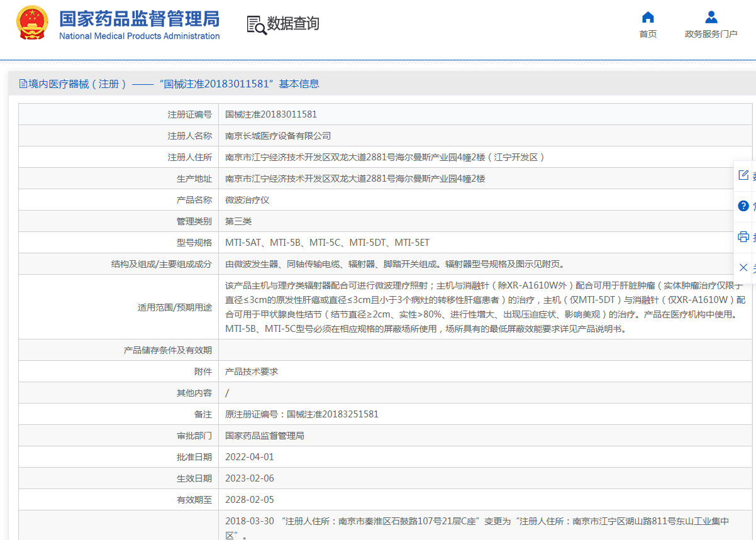Click the NMPA national emblem logo
The height and width of the screenshot is (540, 756).
(x=31, y=23)
